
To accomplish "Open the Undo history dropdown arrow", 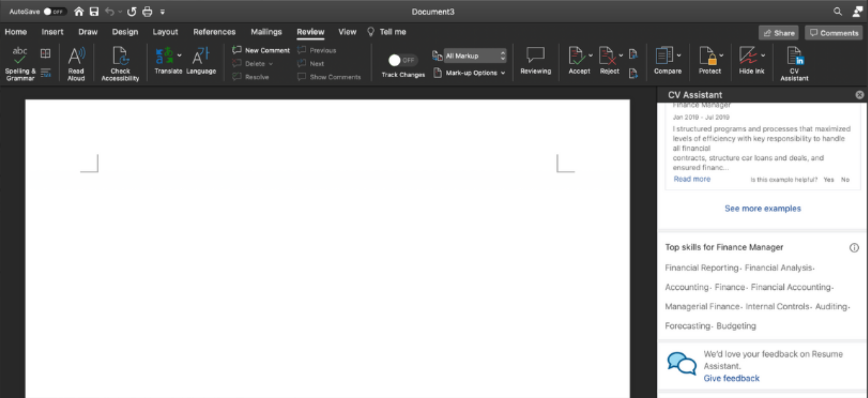I will point(120,12).
